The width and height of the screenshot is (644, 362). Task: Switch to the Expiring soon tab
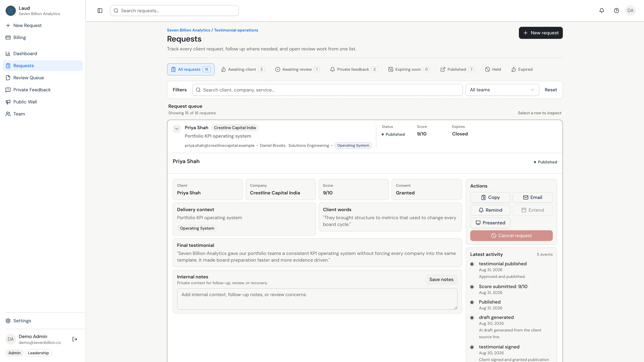409,69
